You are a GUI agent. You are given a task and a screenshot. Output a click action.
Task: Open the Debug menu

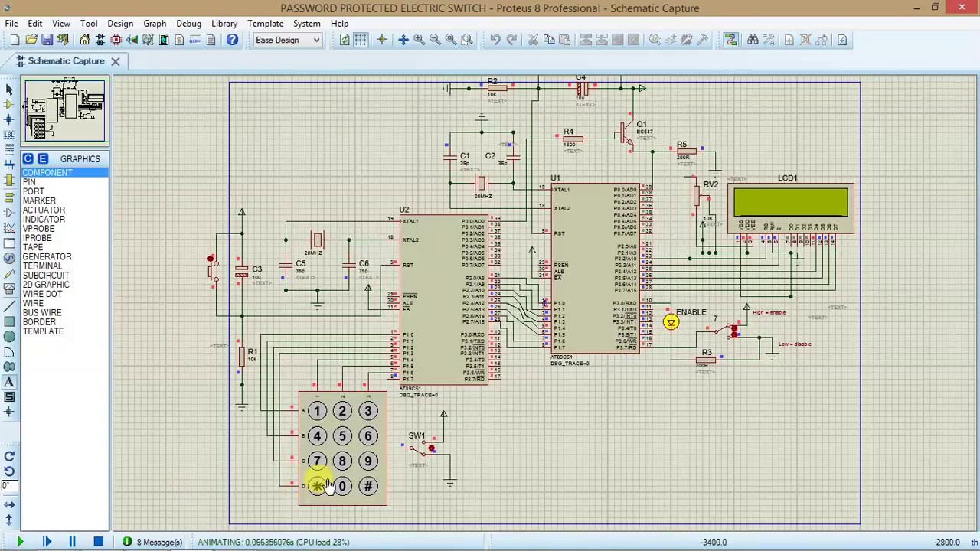188,23
